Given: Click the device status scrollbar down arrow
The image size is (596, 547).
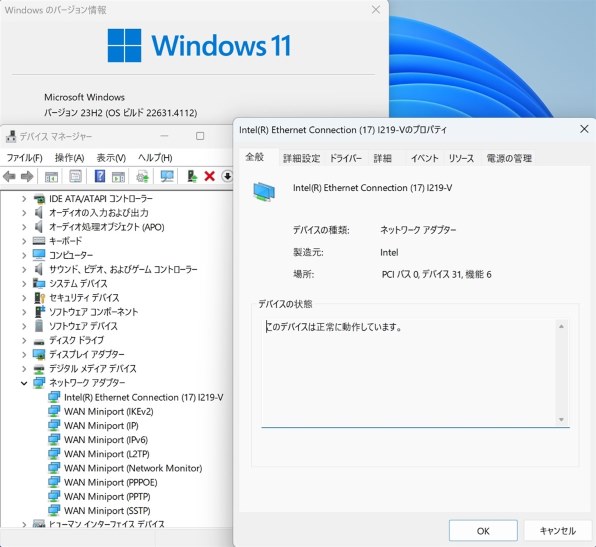Looking at the screenshot, I should coord(561,420).
